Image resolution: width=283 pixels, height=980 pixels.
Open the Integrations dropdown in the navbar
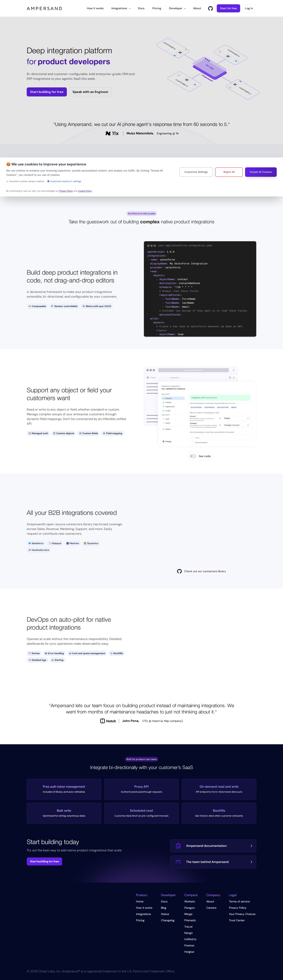click(121, 8)
